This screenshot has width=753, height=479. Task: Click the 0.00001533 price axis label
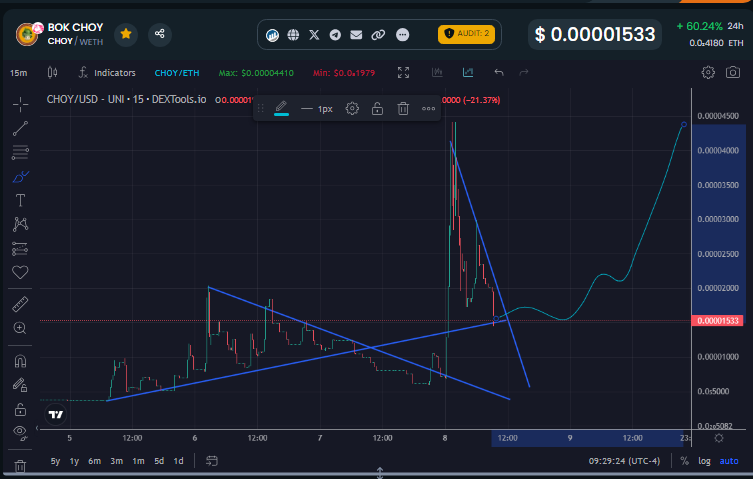coord(717,321)
